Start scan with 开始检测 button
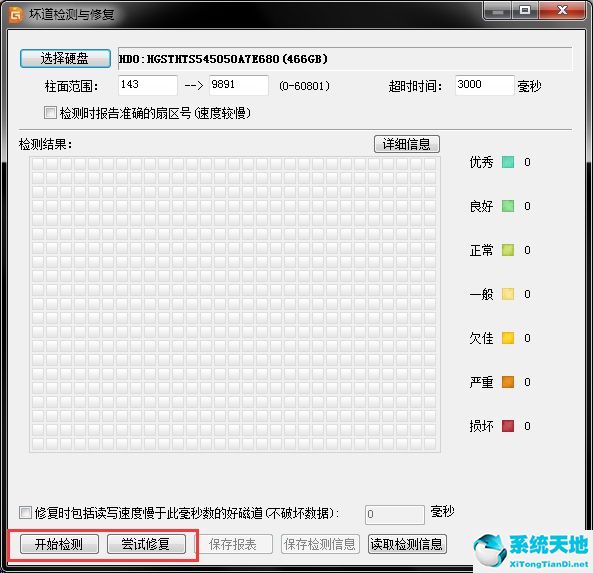The width and height of the screenshot is (593, 573). point(59,544)
